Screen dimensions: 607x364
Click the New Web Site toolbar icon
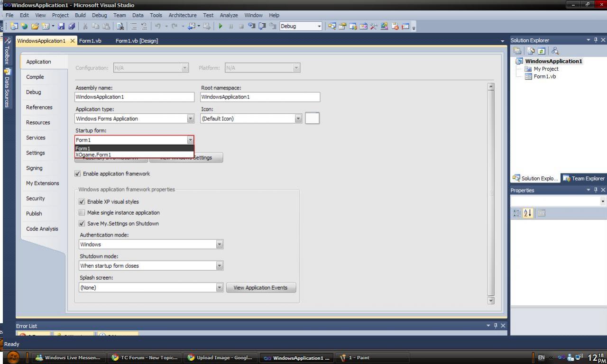click(x=24, y=26)
